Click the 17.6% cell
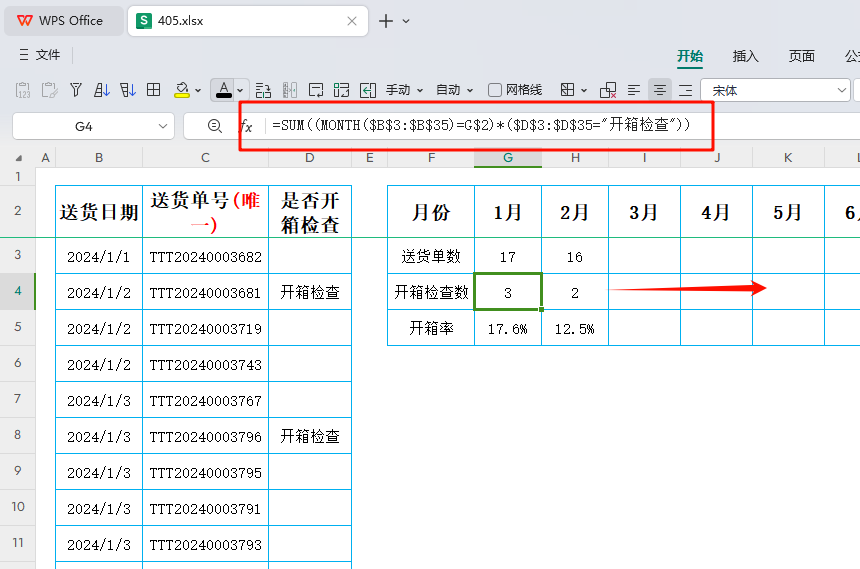 pyautogui.click(x=508, y=328)
